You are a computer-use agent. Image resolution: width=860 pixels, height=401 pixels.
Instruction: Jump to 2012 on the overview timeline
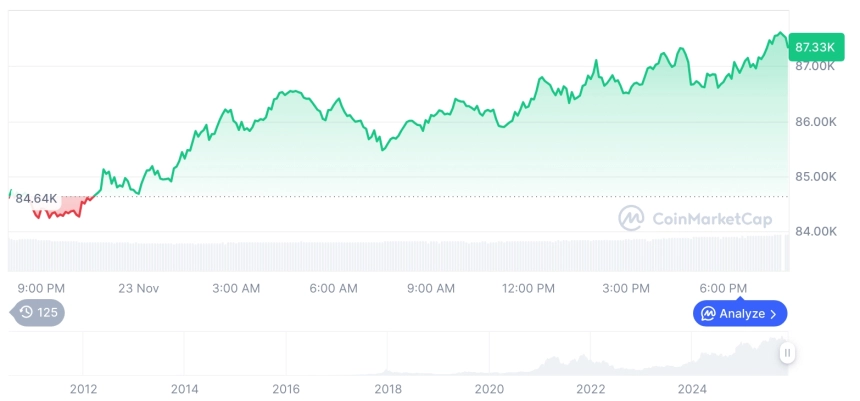[83, 388]
